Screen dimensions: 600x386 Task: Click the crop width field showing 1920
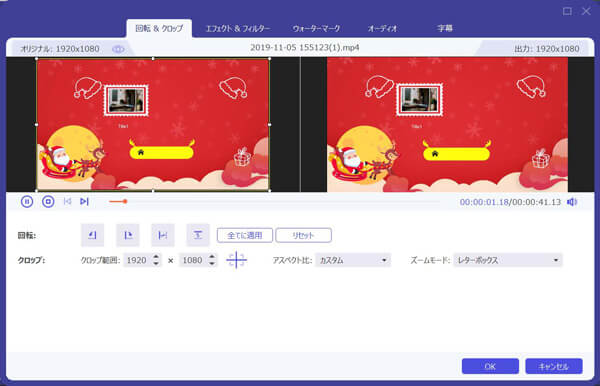pyautogui.click(x=138, y=260)
